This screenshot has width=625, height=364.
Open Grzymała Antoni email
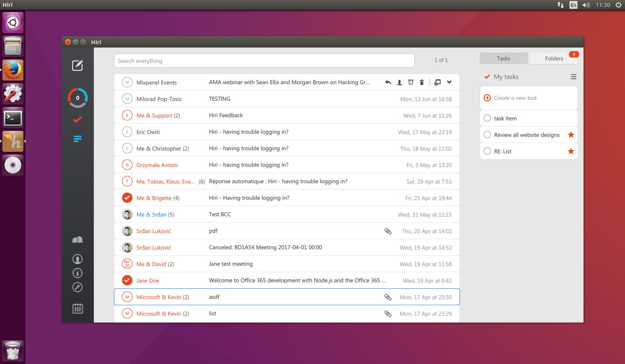(287, 165)
